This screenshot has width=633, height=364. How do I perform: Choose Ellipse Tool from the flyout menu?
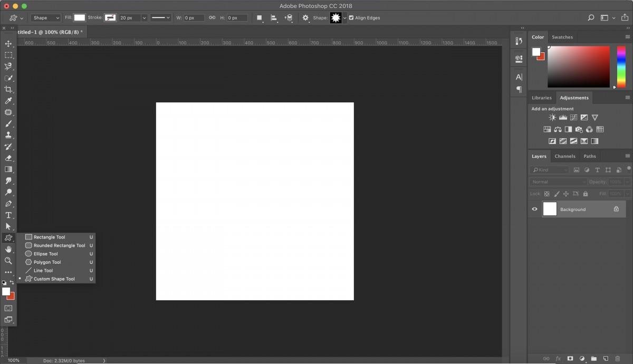pyautogui.click(x=45, y=253)
